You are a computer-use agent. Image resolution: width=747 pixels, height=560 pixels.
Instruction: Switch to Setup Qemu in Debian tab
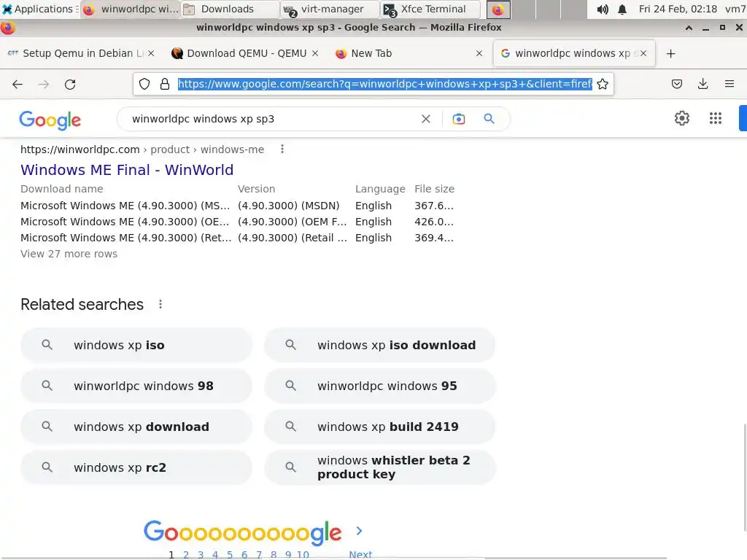tap(81, 53)
